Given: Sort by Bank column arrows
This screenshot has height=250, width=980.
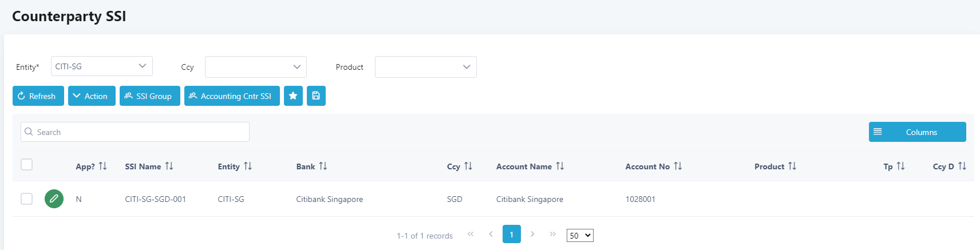Looking at the screenshot, I should point(323,166).
